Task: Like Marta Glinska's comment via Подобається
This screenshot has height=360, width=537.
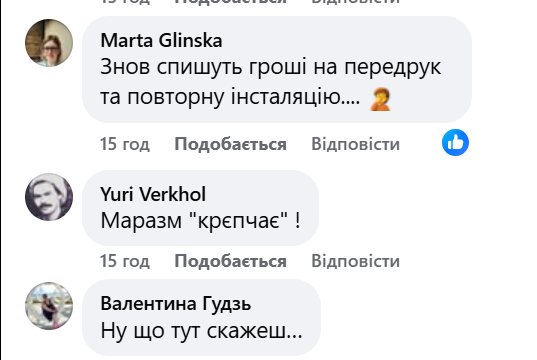Action: pyautogui.click(x=230, y=144)
